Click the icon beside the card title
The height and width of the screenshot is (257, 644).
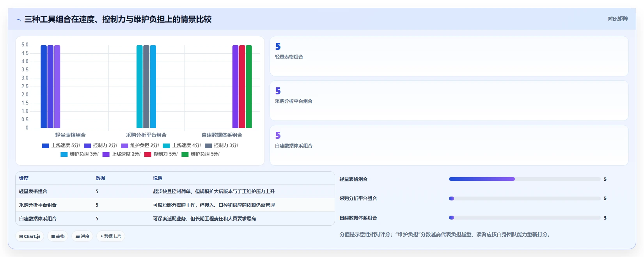point(18,19)
